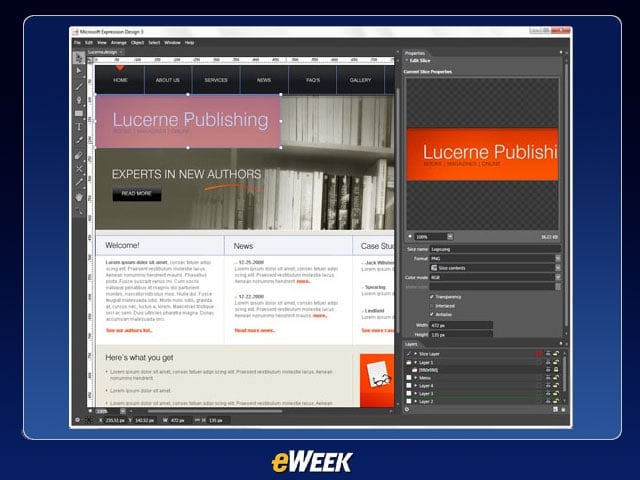This screenshot has width=640, height=480.
Task: Click the Slice Layer pencil icon
Action: tap(409, 353)
